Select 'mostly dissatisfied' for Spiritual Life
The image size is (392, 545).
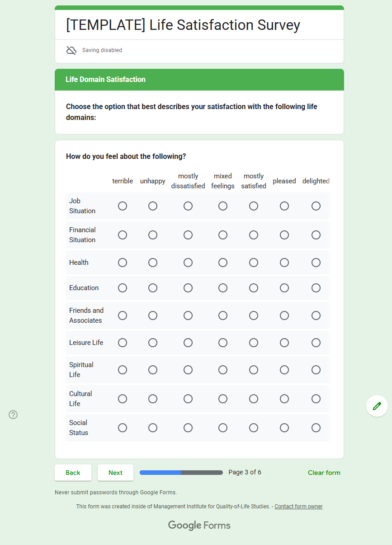(x=188, y=370)
